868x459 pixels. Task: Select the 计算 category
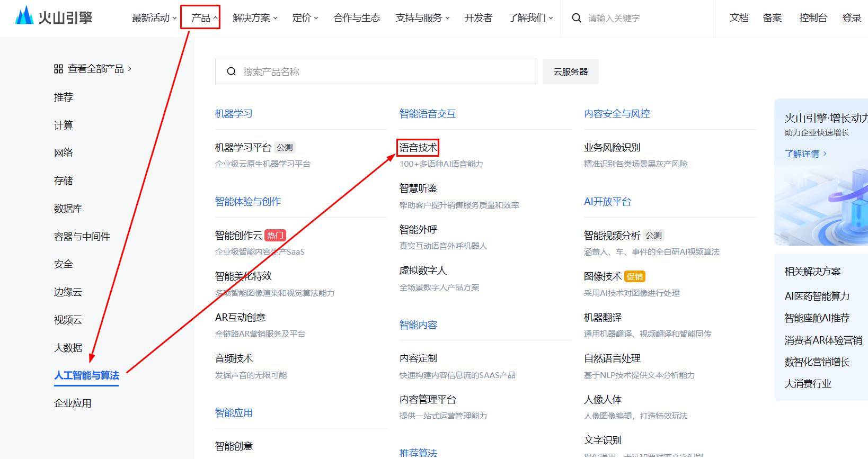coord(63,125)
